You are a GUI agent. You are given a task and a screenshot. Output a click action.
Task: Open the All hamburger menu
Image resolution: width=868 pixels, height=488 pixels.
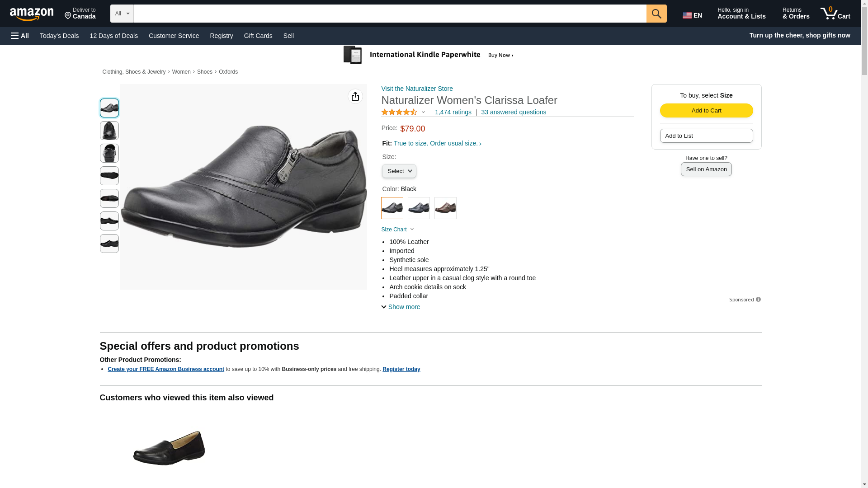click(x=20, y=36)
